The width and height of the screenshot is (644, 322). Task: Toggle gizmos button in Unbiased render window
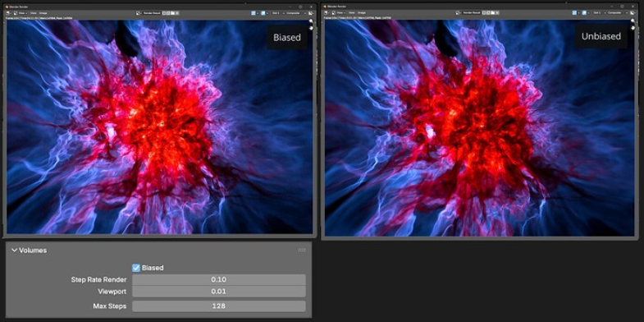click(x=574, y=13)
